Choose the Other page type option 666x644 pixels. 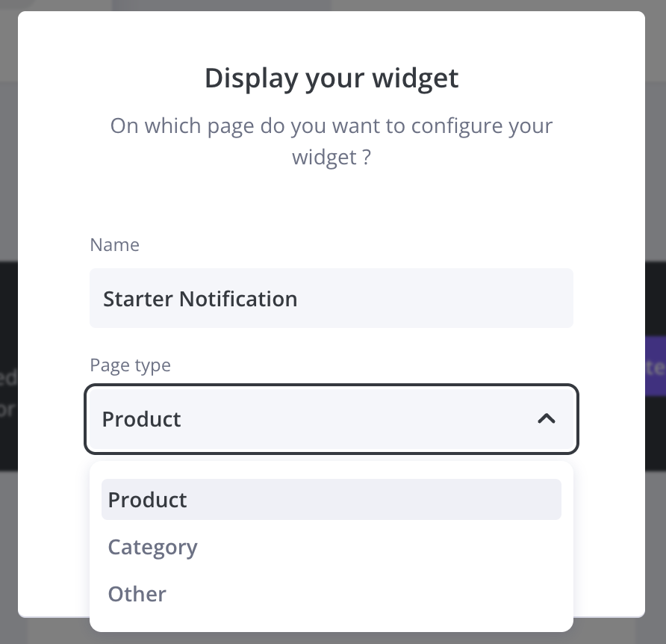pyautogui.click(x=137, y=594)
